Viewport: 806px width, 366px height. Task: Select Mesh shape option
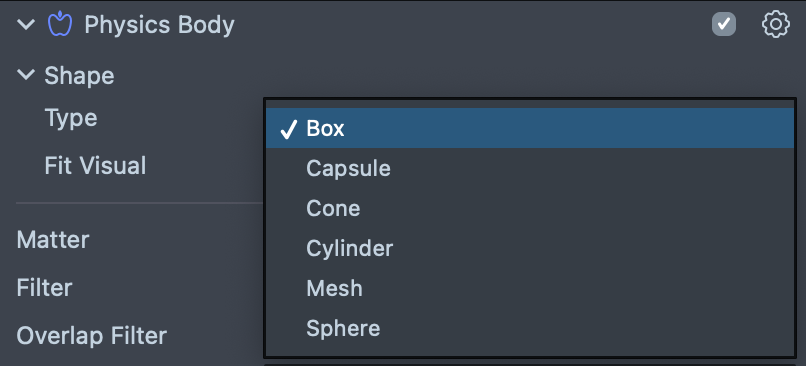(529, 288)
